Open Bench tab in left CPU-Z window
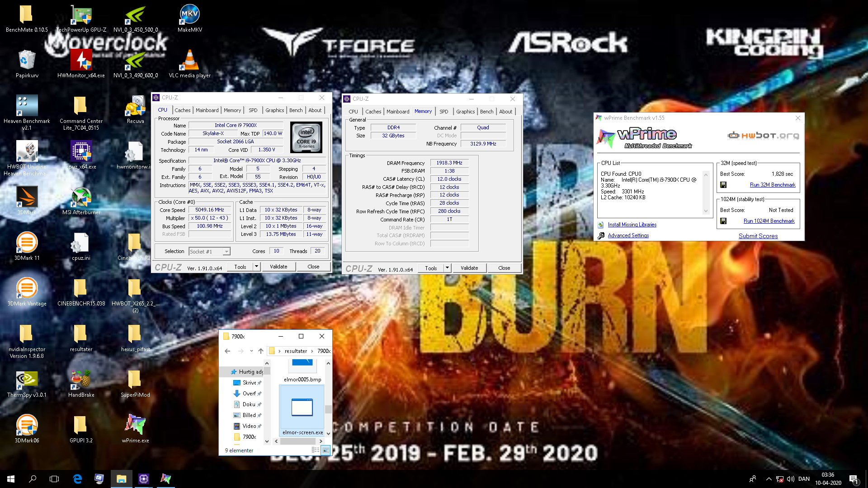 pyautogui.click(x=296, y=110)
